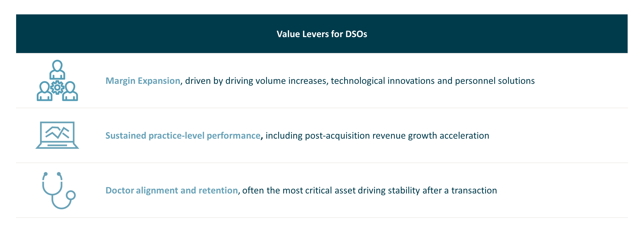Open the "Margin Expansion" highlighted text
Image resolution: width=644 pixels, height=229 pixels.
click(143, 81)
